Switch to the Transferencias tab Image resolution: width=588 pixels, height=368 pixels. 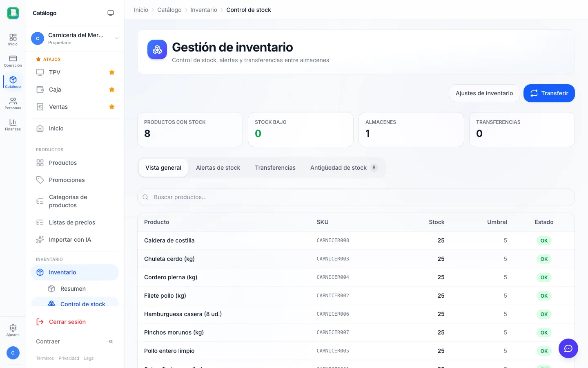pos(275,168)
